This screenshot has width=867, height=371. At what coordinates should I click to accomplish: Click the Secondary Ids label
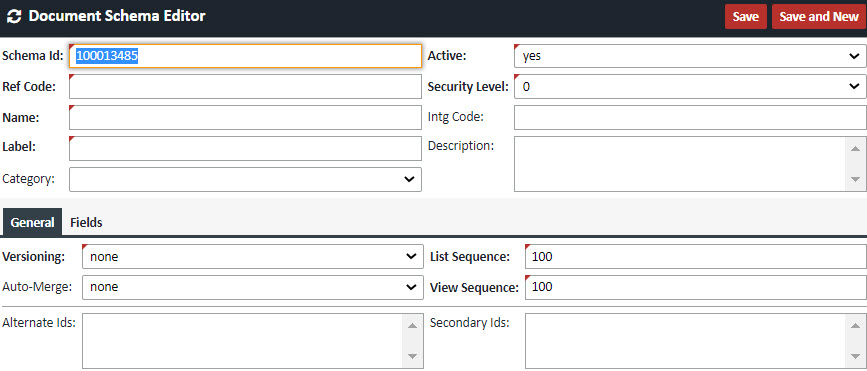(469, 322)
